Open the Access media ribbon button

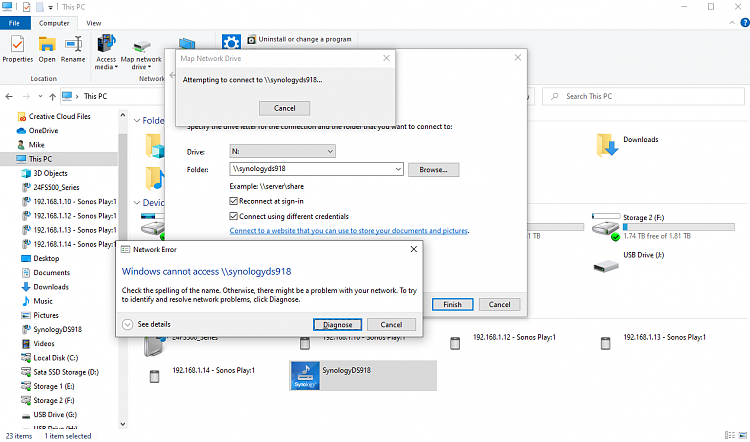[106, 52]
